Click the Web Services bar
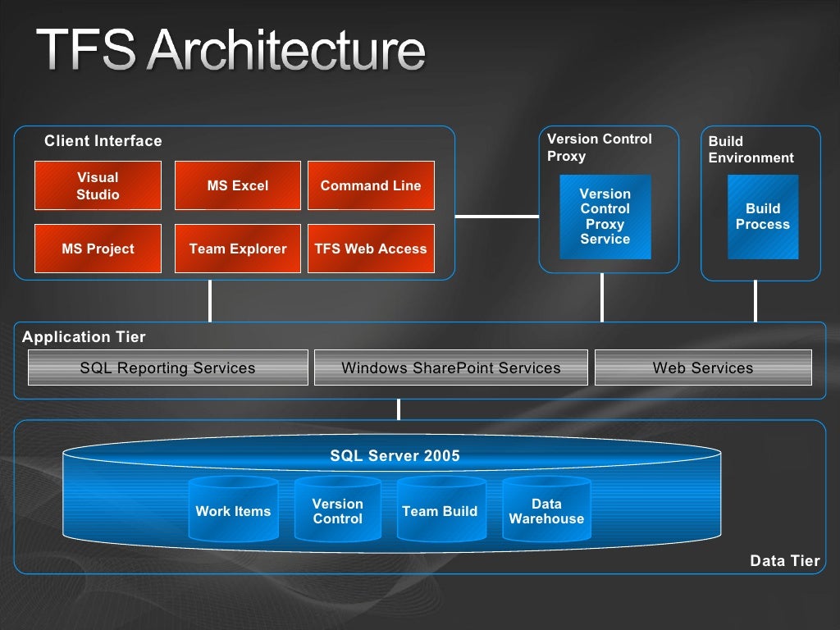Image resolution: width=840 pixels, height=630 pixels. (x=703, y=367)
